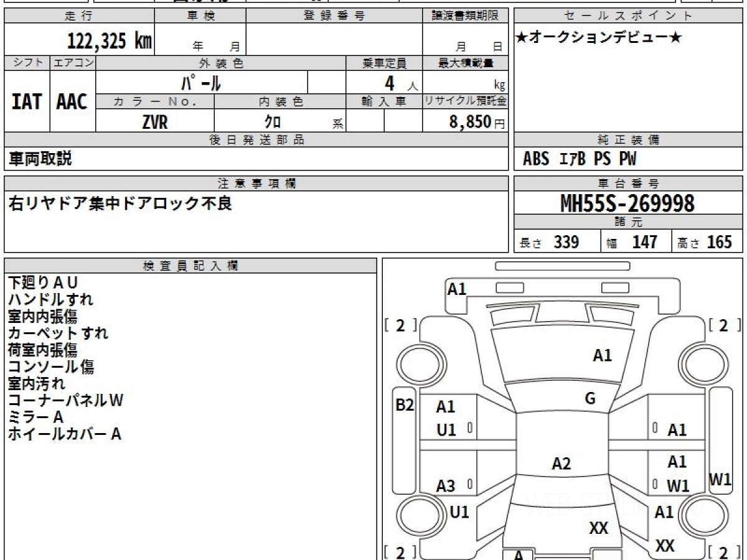747x560 pixels.
Task: Select the interior color value クロ
Action: click(x=272, y=123)
